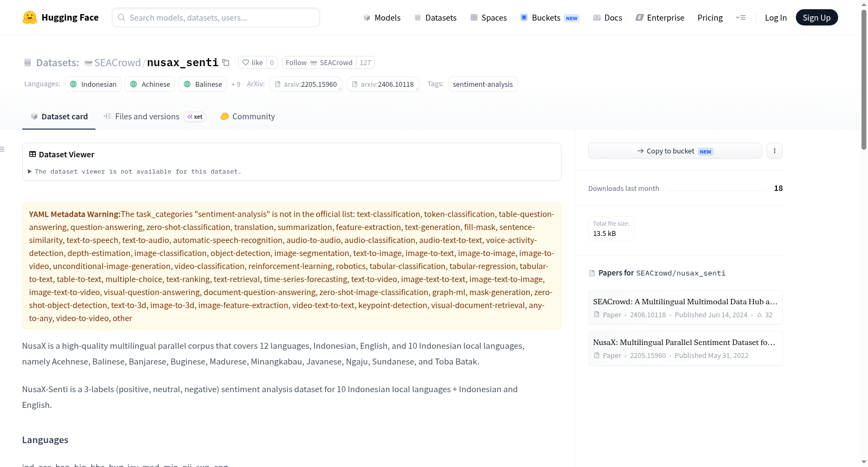
Task: Click the nusax_senti dataset name
Action: coord(183,62)
